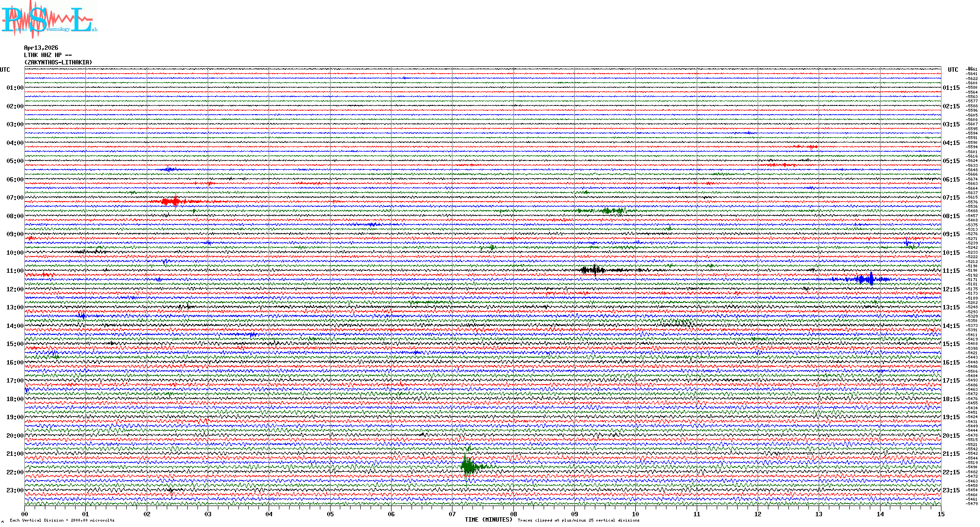Click the LTHK HHZ HP station text
The height and width of the screenshot is (527, 980).
click(47, 55)
